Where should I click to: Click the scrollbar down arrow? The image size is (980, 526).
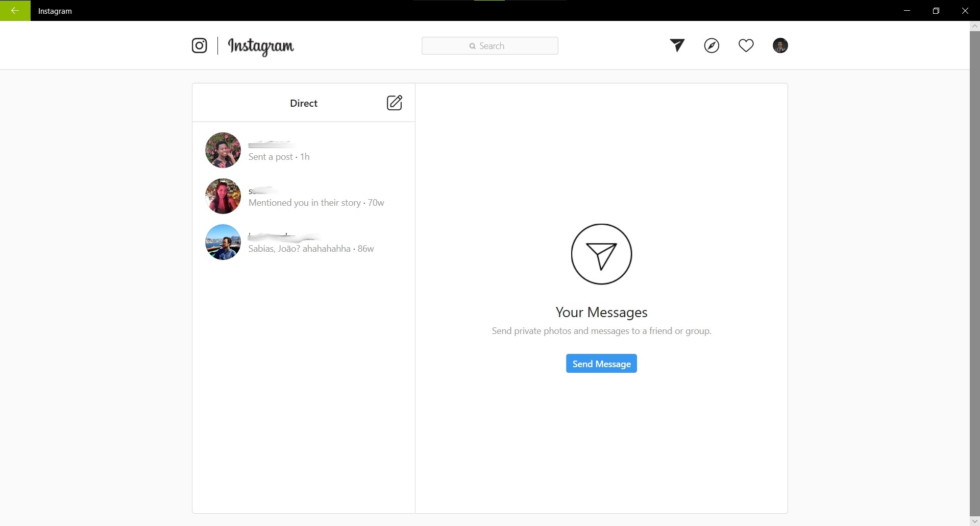[974, 521]
